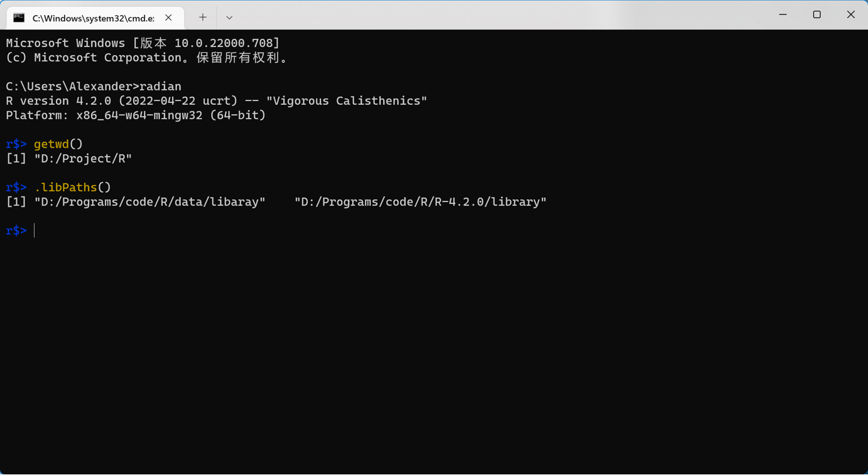
Task: Click the Microsoft Windows version header line
Action: coord(141,43)
